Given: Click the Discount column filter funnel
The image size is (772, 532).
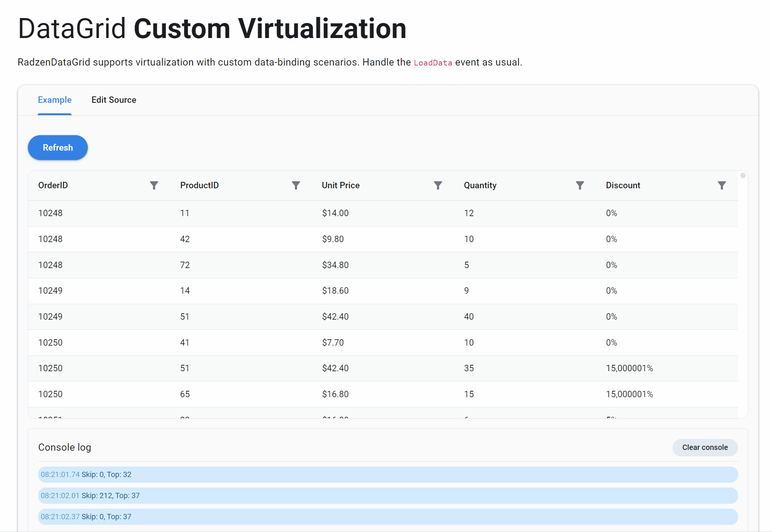Looking at the screenshot, I should coord(722,185).
